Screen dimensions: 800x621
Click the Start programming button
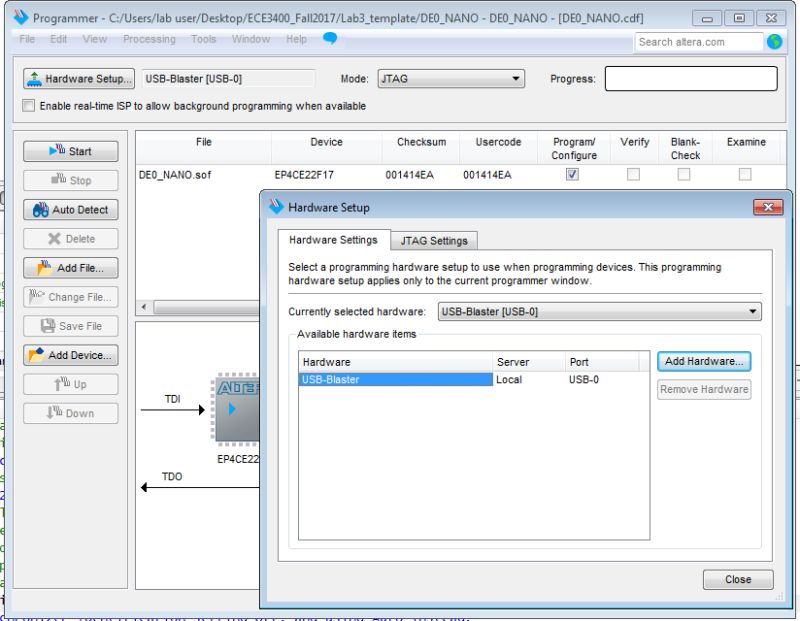tap(70, 151)
